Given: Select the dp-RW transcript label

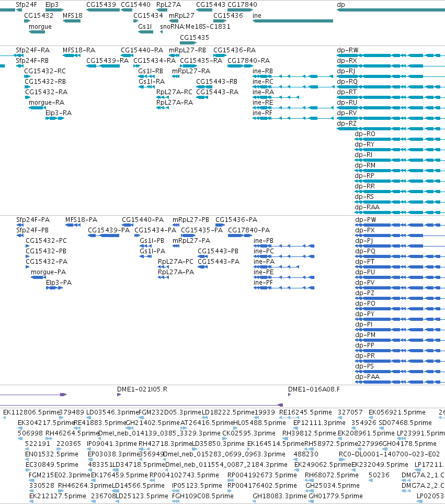Looking at the screenshot, I should (348, 50).
